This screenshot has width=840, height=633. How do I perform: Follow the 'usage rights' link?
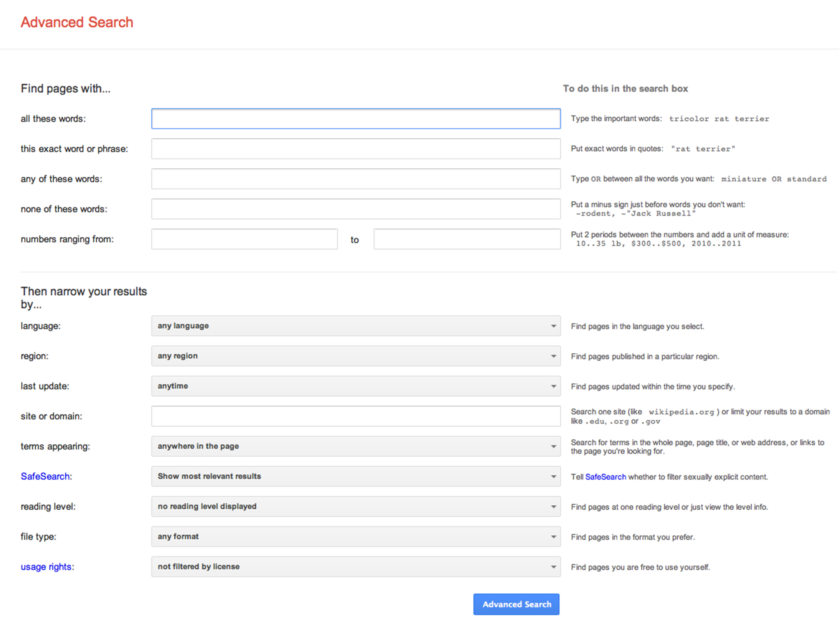coord(46,567)
